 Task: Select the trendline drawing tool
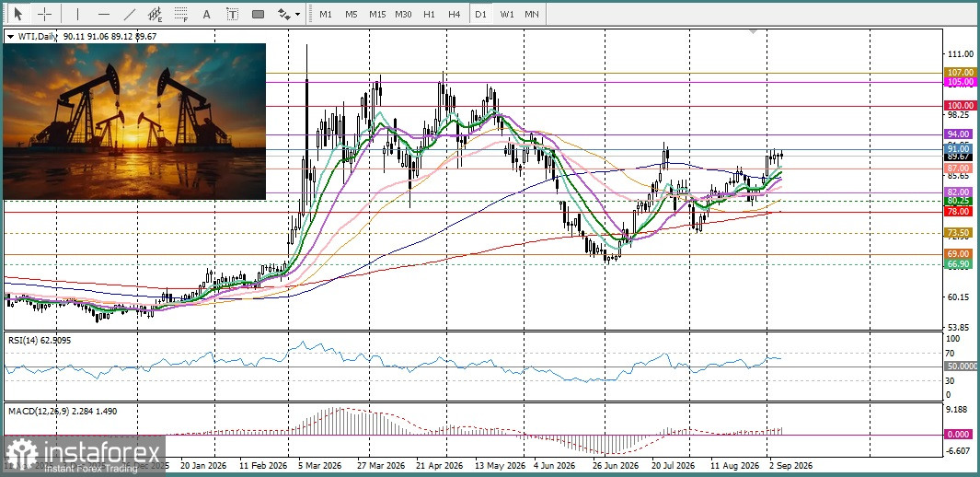click(130, 14)
